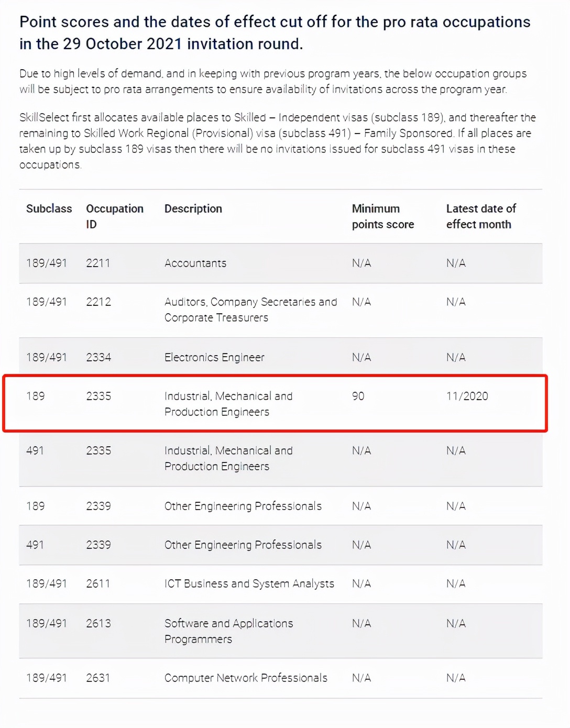Screen dimensions: 570x728
Task: Select the Electronics Engineer description
Action: 214,357
